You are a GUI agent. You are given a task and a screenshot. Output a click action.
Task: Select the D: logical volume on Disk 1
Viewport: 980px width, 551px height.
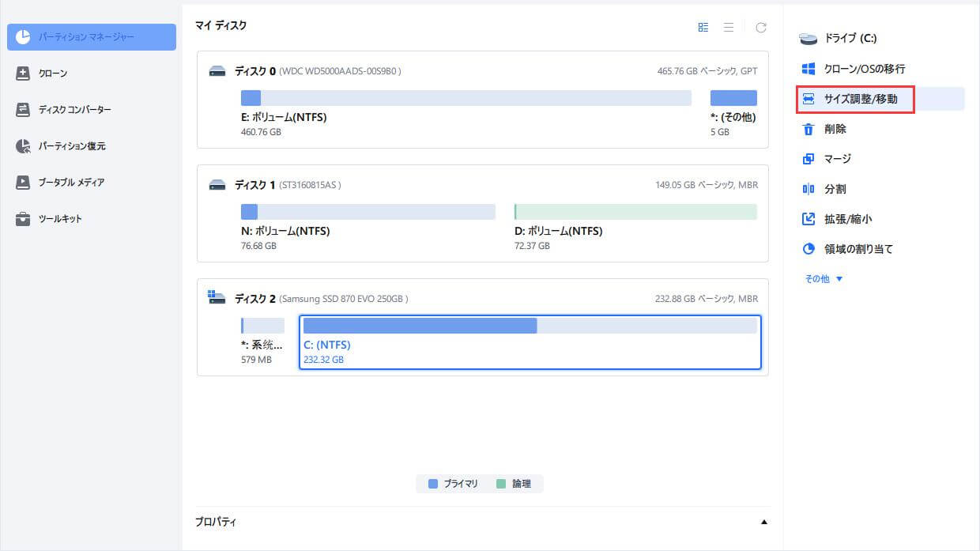point(635,212)
